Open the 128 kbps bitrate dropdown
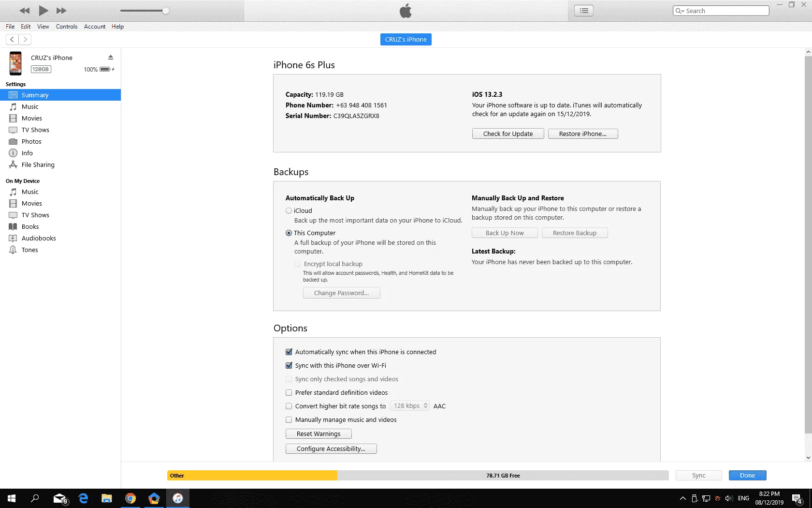The width and height of the screenshot is (812, 508). pyautogui.click(x=410, y=406)
